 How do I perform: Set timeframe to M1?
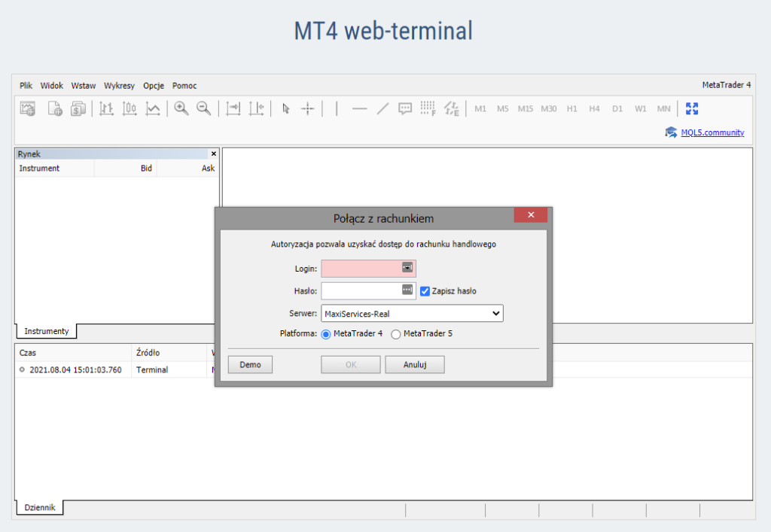(480, 108)
